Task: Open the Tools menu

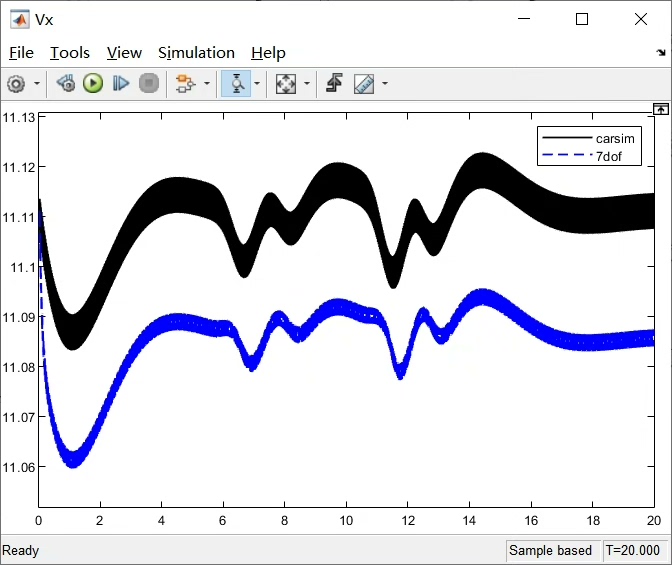Action: coord(70,53)
